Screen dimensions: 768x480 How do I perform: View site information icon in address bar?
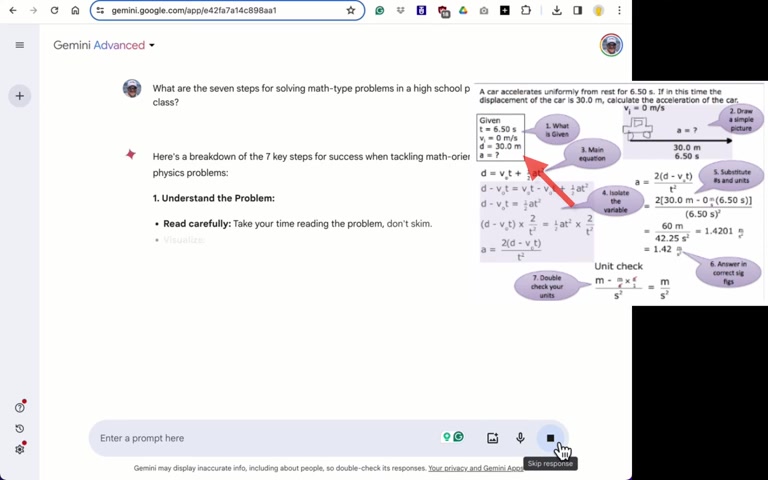click(100, 10)
